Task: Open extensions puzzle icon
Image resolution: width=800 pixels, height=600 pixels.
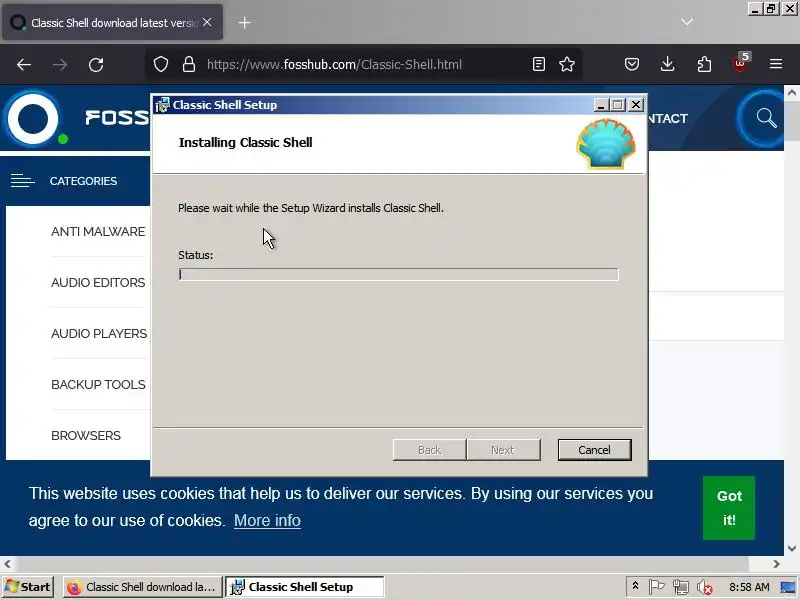Action: [x=704, y=64]
